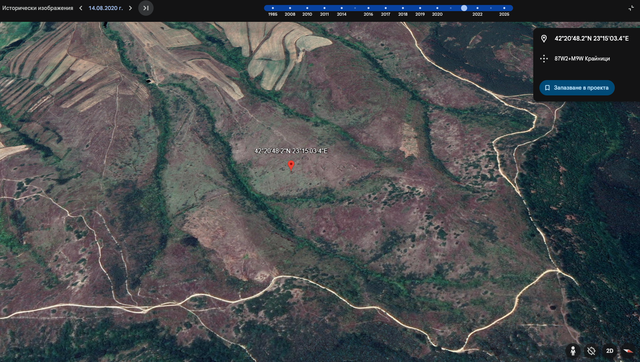The width and height of the screenshot is (640, 362).
Task: Copy coordinates 42°20'48.2"N 23°15'03.4"E in card
Action: (591, 39)
